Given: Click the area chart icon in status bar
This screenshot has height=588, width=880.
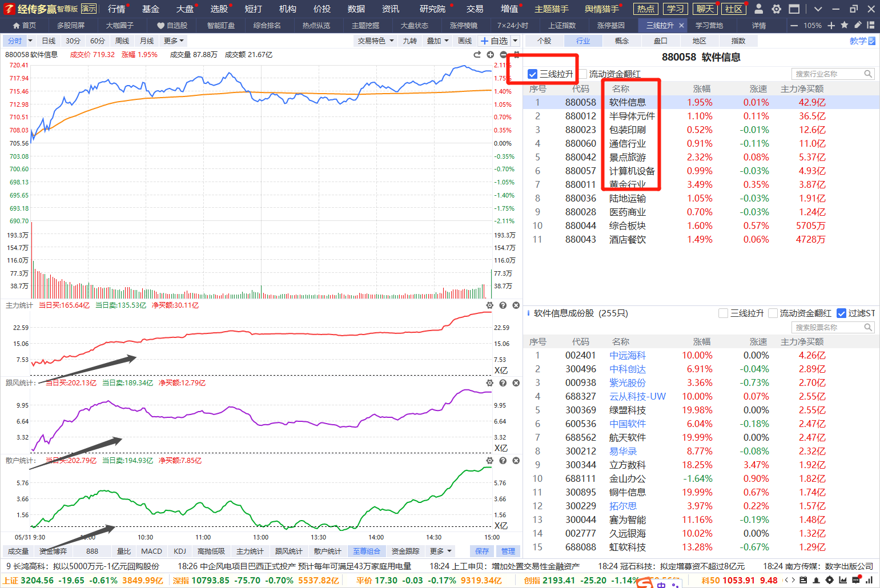Looking at the screenshot, I should (843, 580).
